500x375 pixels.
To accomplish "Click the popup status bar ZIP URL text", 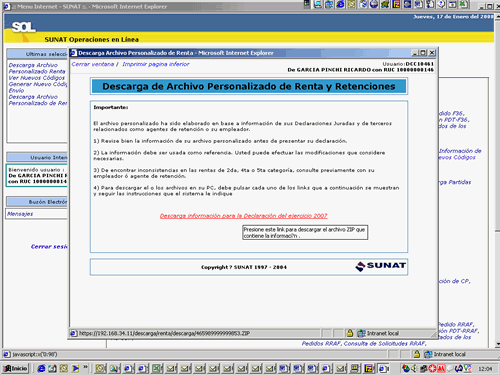I will coord(165,333).
